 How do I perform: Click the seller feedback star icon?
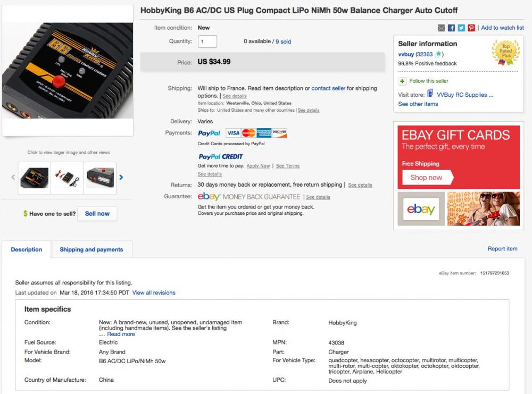coord(438,54)
